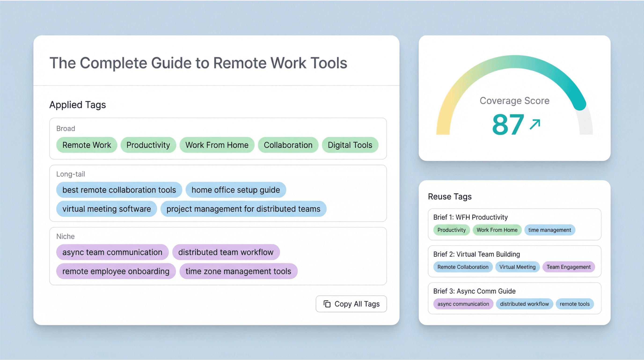Select 'remote employee onboarding' niche tag
The image size is (644, 360).
(116, 271)
